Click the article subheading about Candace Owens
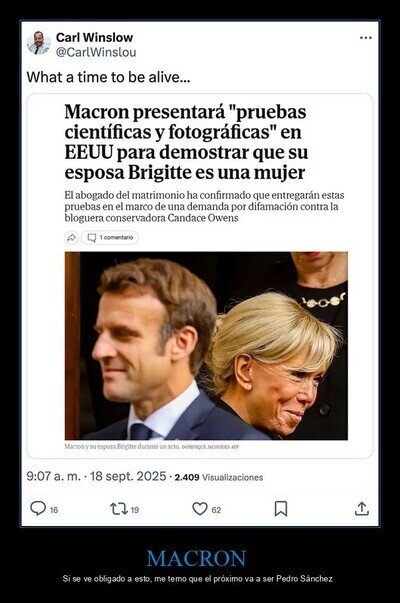The width and height of the screenshot is (400, 603). 204,207
